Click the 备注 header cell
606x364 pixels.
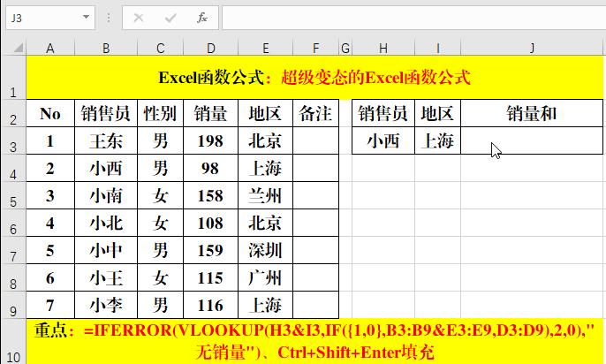click(315, 113)
